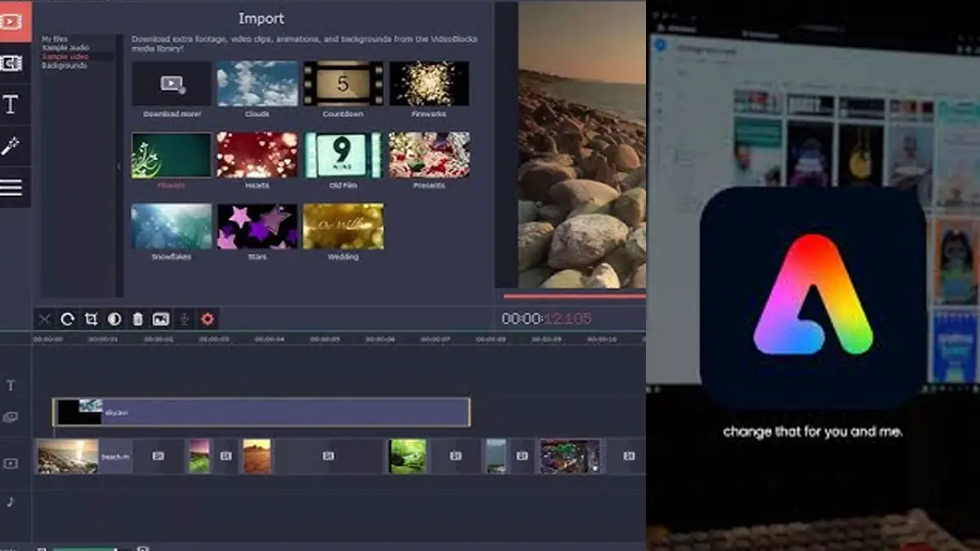Image resolution: width=980 pixels, height=551 pixels.
Task: Click the Import panel heading
Action: pyautogui.click(x=261, y=18)
